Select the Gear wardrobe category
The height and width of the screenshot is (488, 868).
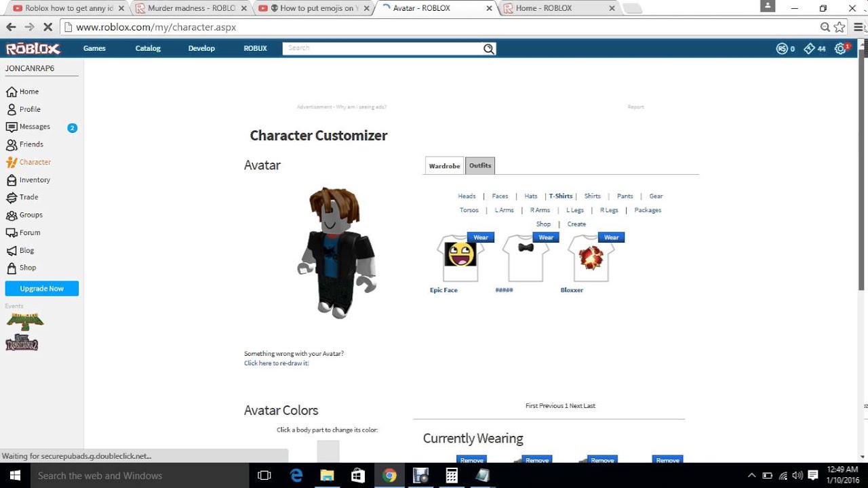pos(656,197)
